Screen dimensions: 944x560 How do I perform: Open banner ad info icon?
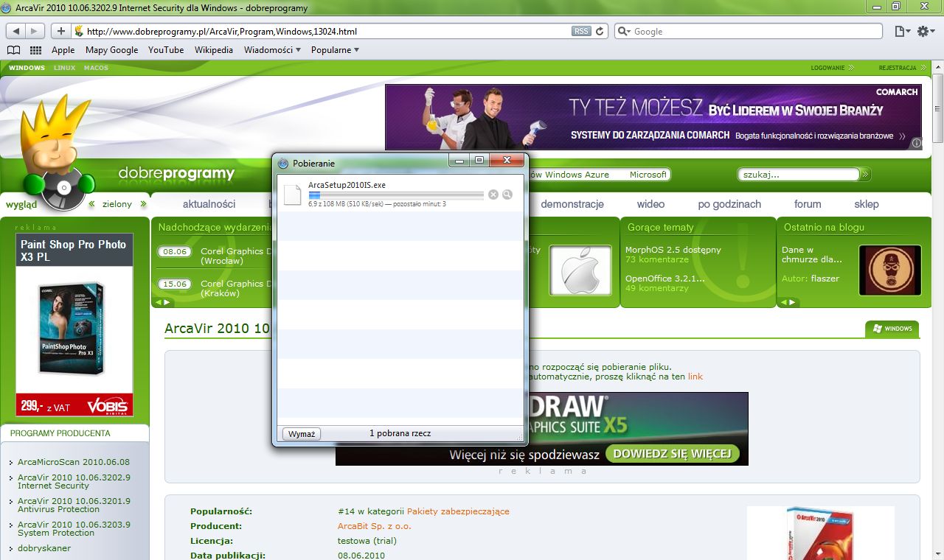(x=916, y=144)
